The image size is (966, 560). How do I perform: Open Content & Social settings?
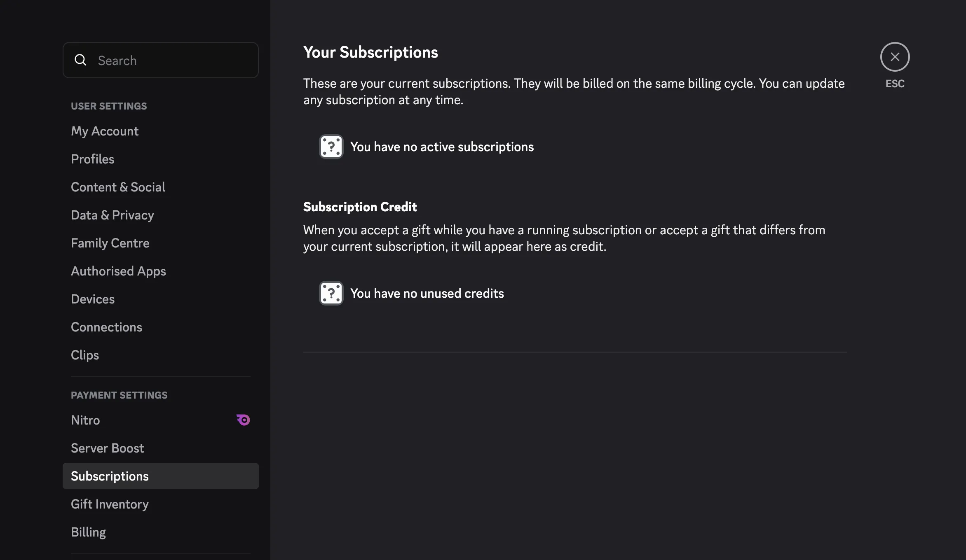click(x=118, y=187)
